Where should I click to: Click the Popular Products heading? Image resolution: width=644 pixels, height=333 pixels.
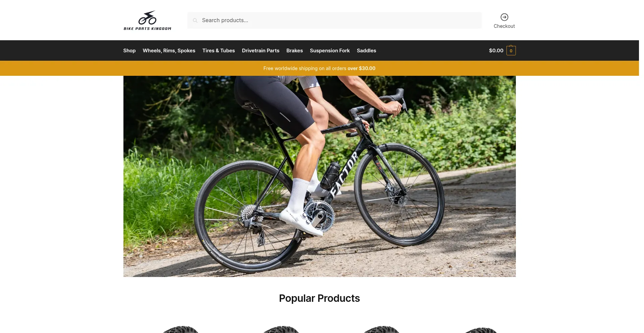coord(319,298)
